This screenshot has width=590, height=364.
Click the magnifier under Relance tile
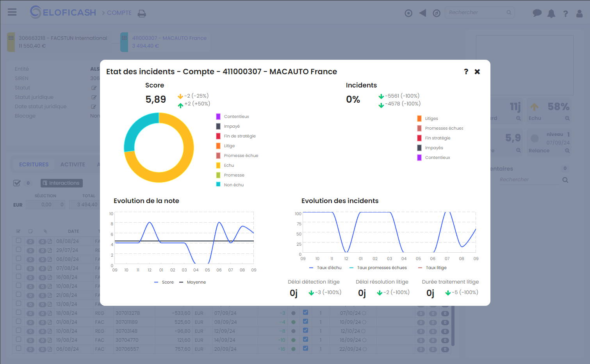[x=567, y=151]
